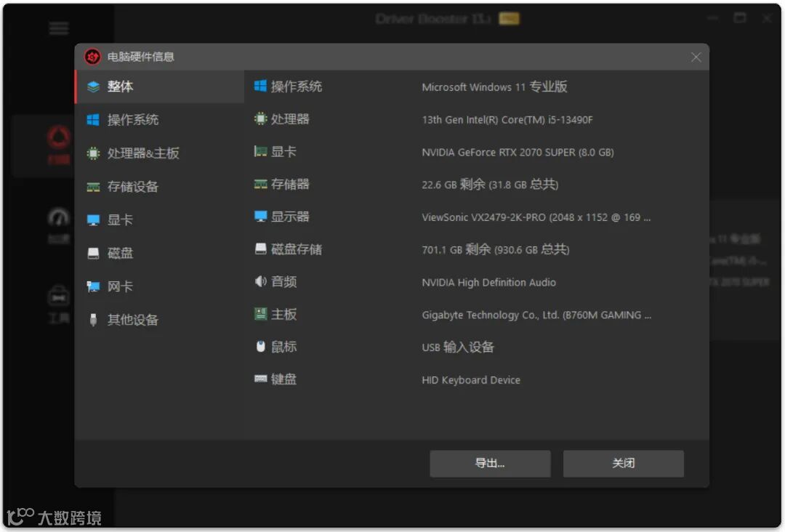The height and width of the screenshot is (532, 785).
Task: Select the 显卡 sidebar category
Action: click(x=159, y=219)
